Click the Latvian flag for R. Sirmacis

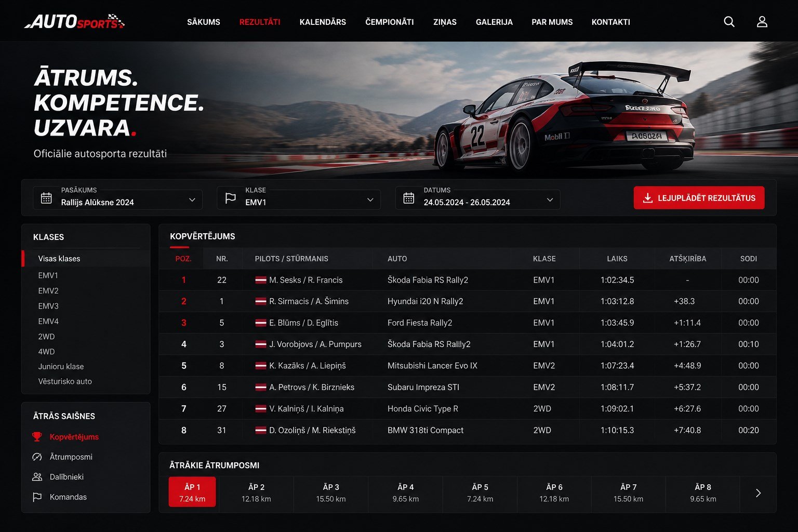coord(261,301)
